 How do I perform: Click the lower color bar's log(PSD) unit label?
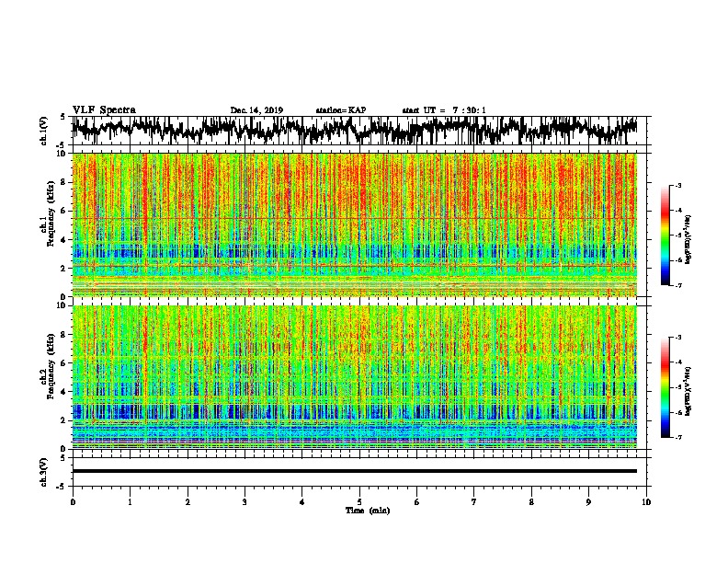(688, 391)
